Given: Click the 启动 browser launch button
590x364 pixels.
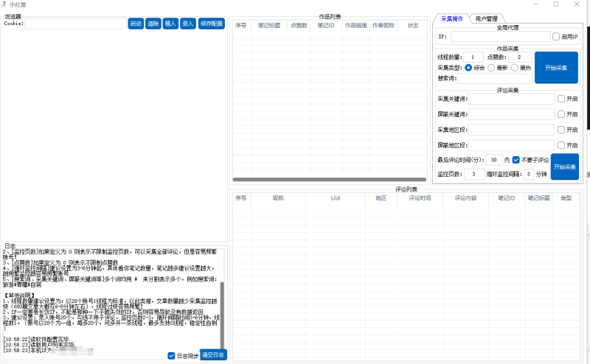Looking at the screenshot, I should pyautogui.click(x=136, y=24).
